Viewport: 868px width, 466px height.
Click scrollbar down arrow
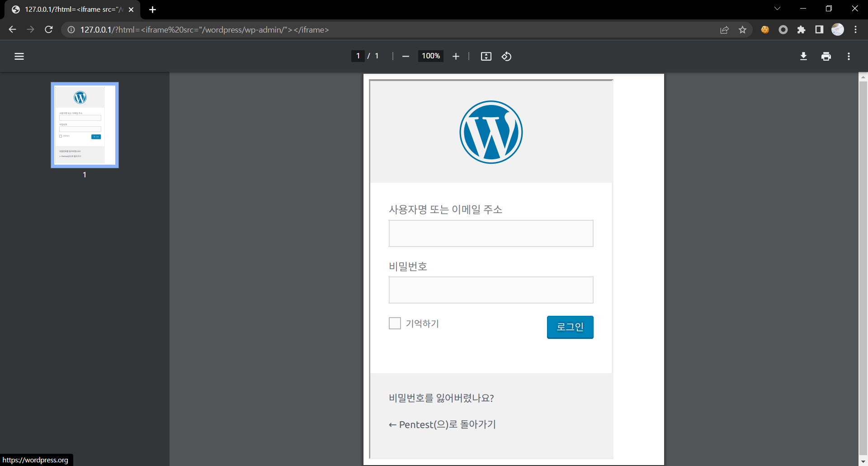pos(863,461)
